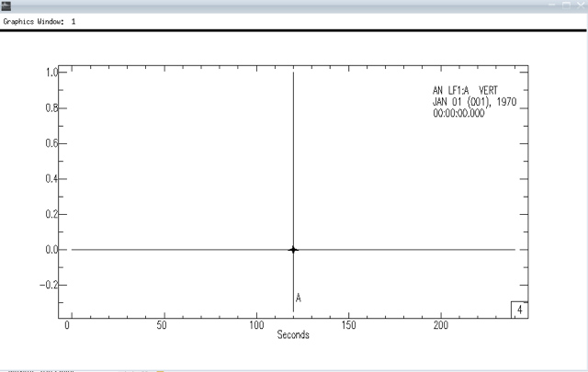Click the 100 tick on the time axis
Viewport: 588px width, 372px height.
click(x=255, y=326)
